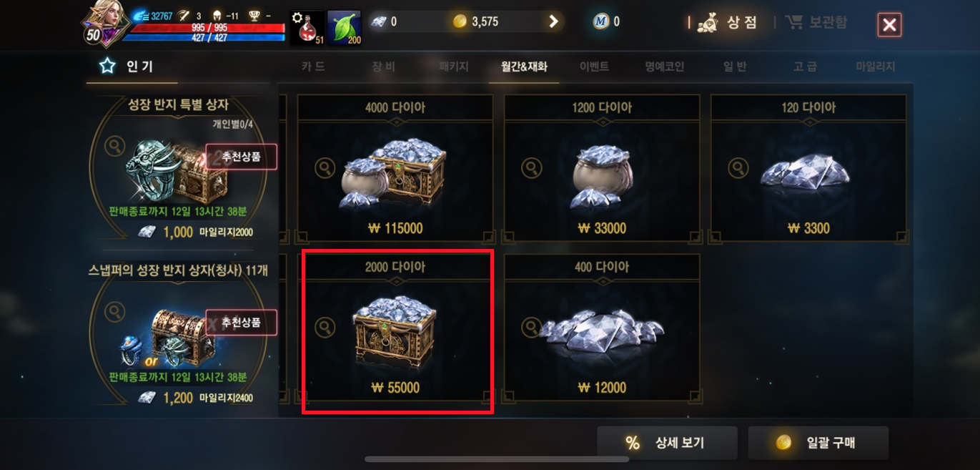Viewport: 980px width, 470px height.
Task: Click magnifier on 4000 다이아 package
Action: click(325, 169)
